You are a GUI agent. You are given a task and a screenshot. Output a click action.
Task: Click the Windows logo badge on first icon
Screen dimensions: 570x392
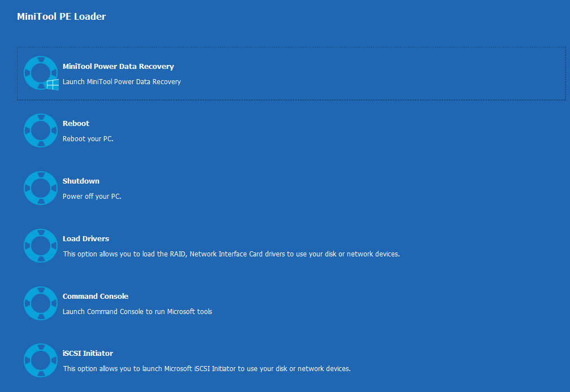coord(53,84)
